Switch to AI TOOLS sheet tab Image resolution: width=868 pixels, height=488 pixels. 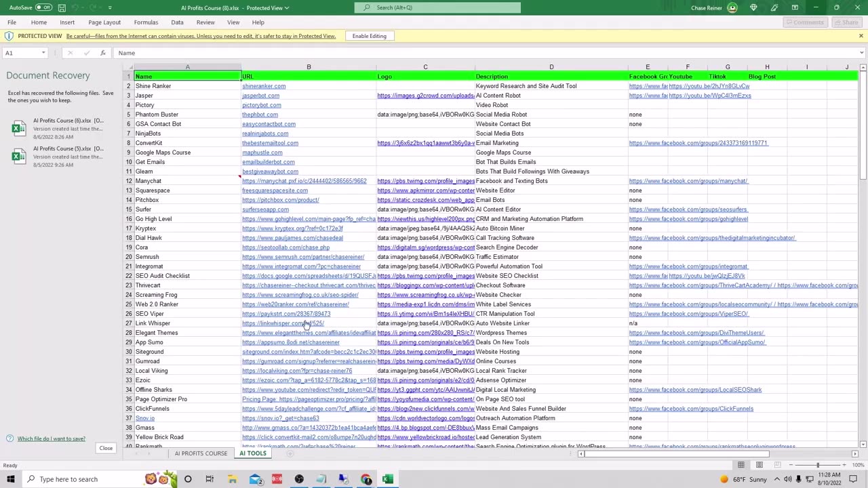point(253,453)
